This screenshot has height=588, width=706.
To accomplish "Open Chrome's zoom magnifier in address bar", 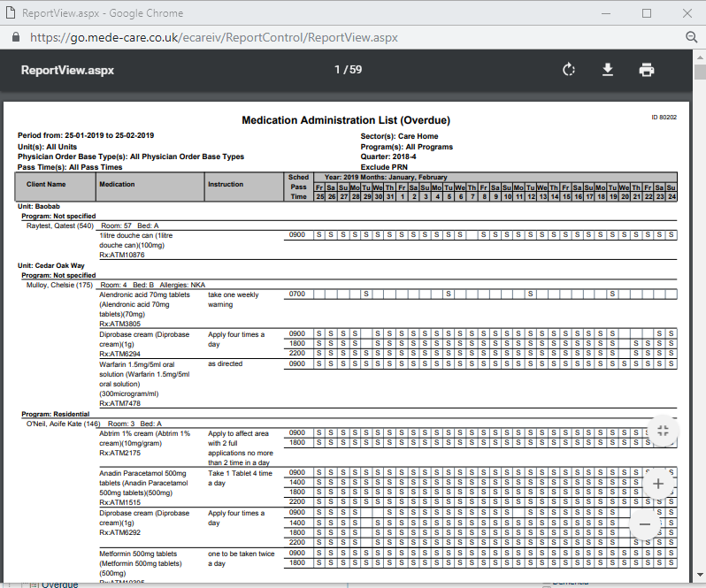I will point(692,38).
